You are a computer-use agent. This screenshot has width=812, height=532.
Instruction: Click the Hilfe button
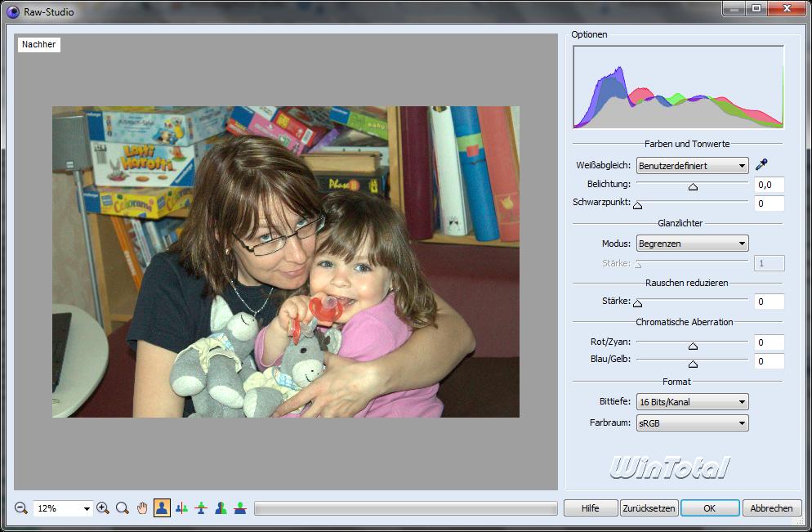point(591,508)
